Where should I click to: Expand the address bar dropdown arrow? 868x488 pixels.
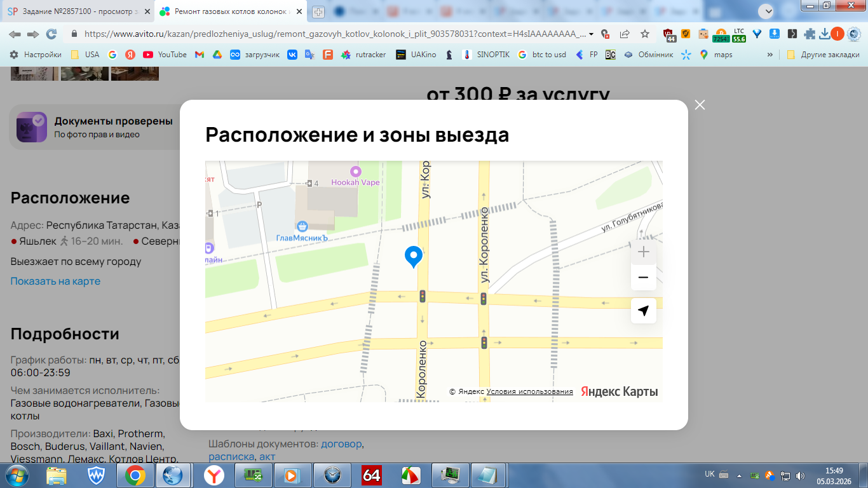coord(592,34)
